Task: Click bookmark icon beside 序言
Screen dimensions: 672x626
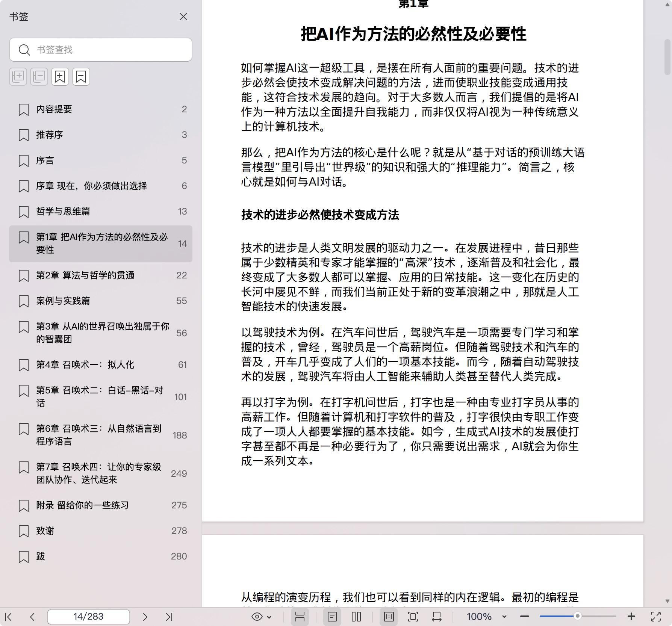Action: pos(24,161)
